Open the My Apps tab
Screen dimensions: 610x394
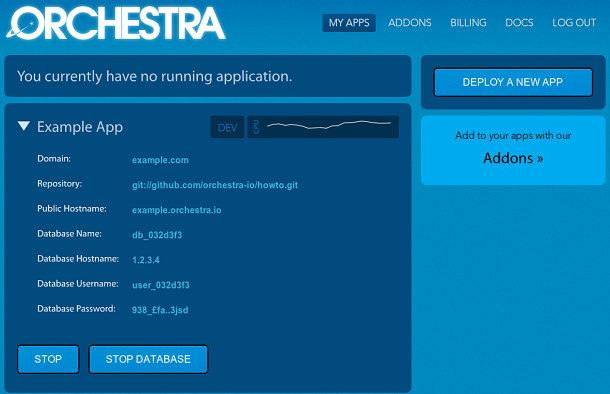click(x=349, y=23)
